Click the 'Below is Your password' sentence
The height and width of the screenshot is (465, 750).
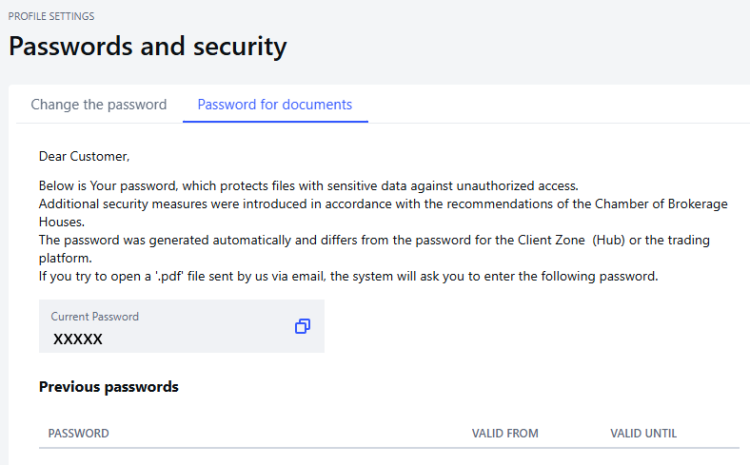pyautogui.click(x=308, y=186)
